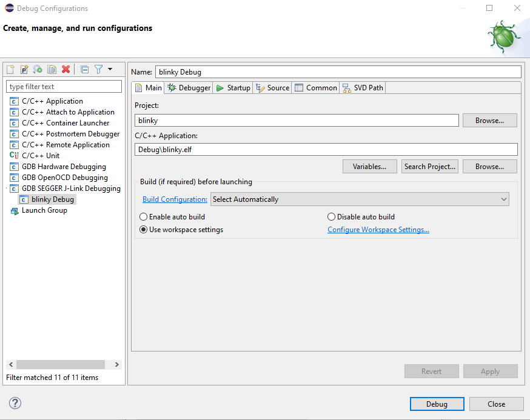
Task: Click the New launch configuration icon
Action: (10, 70)
